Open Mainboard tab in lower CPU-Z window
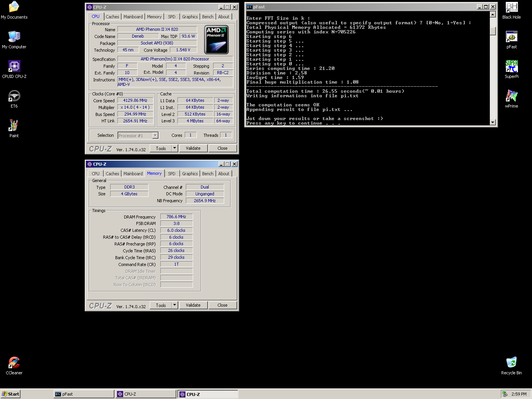 coord(133,174)
